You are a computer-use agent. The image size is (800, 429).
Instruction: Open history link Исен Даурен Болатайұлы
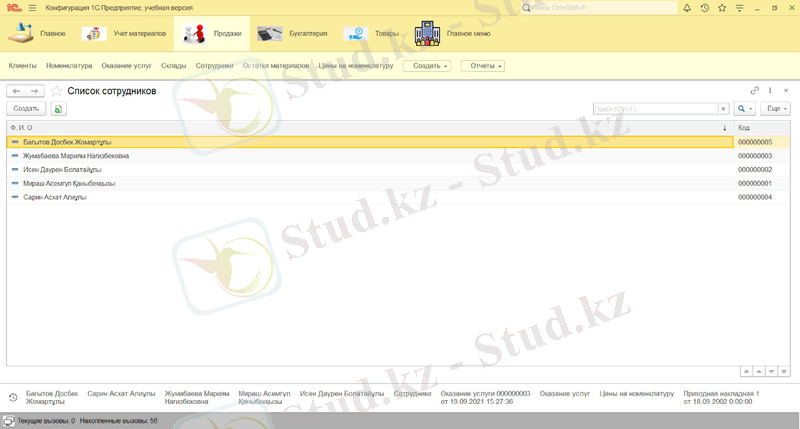click(342, 394)
